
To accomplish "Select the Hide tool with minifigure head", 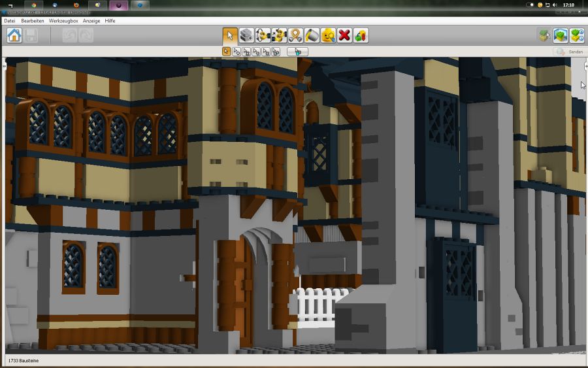I will point(328,35).
